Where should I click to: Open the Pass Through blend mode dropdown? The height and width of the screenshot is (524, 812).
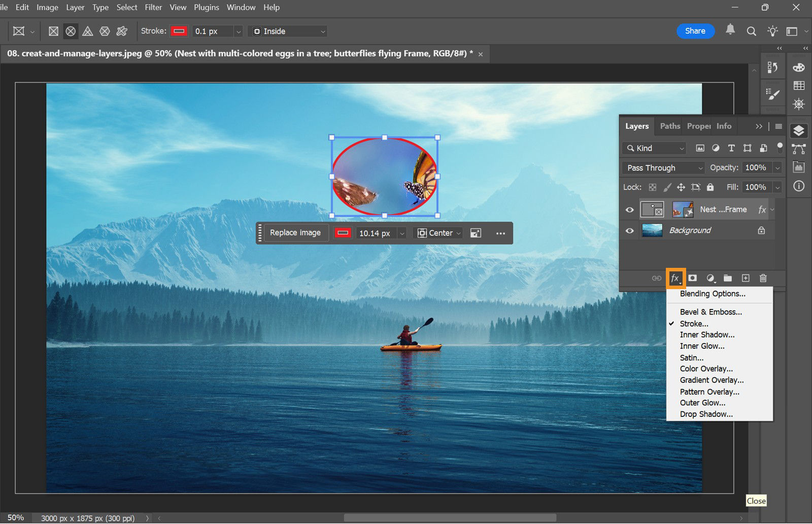pyautogui.click(x=662, y=167)
